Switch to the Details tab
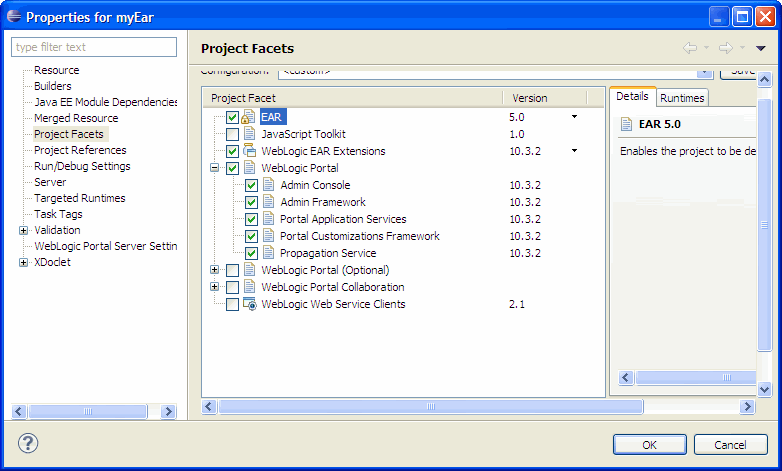The height and width of the screenshot is (471, 782). tap(632, 96)
